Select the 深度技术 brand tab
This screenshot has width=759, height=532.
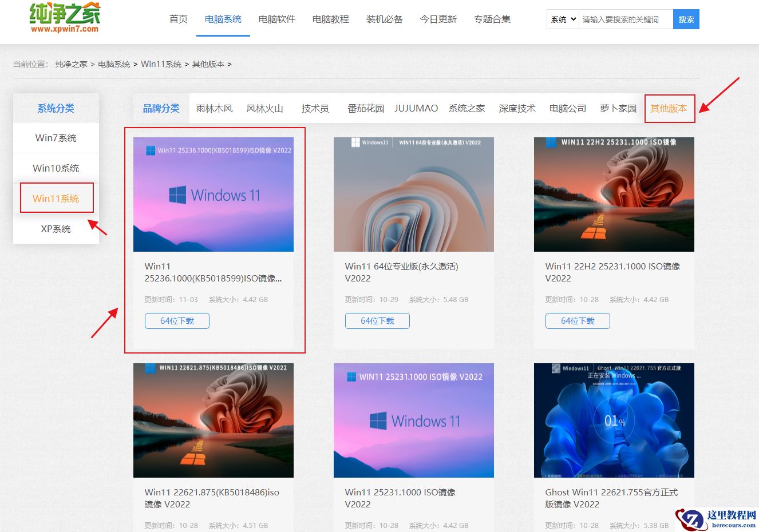517,108
